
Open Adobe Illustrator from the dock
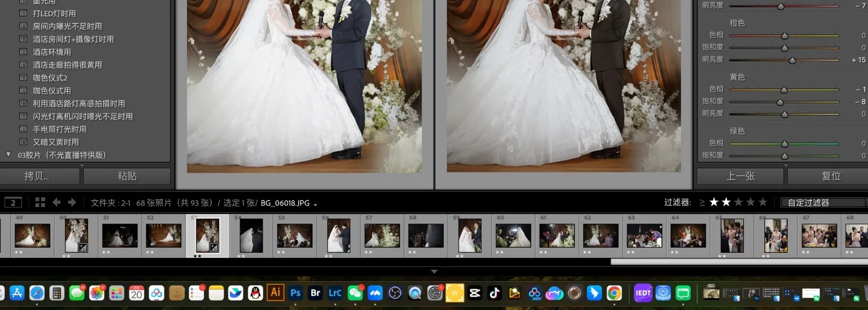[x=275, y=292]
